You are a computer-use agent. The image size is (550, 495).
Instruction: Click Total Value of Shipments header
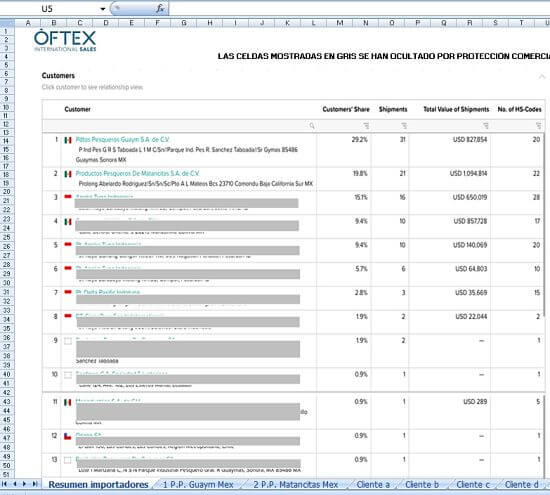(456, 109)
